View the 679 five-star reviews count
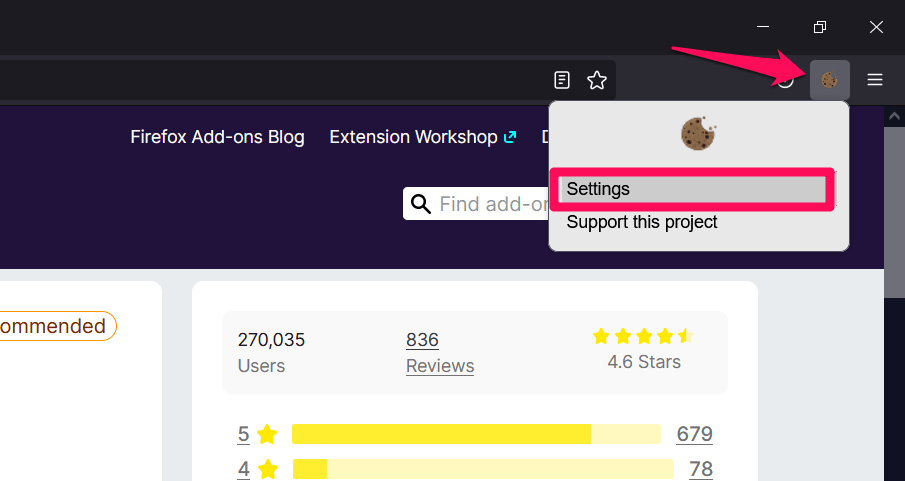 coord(694,434)
